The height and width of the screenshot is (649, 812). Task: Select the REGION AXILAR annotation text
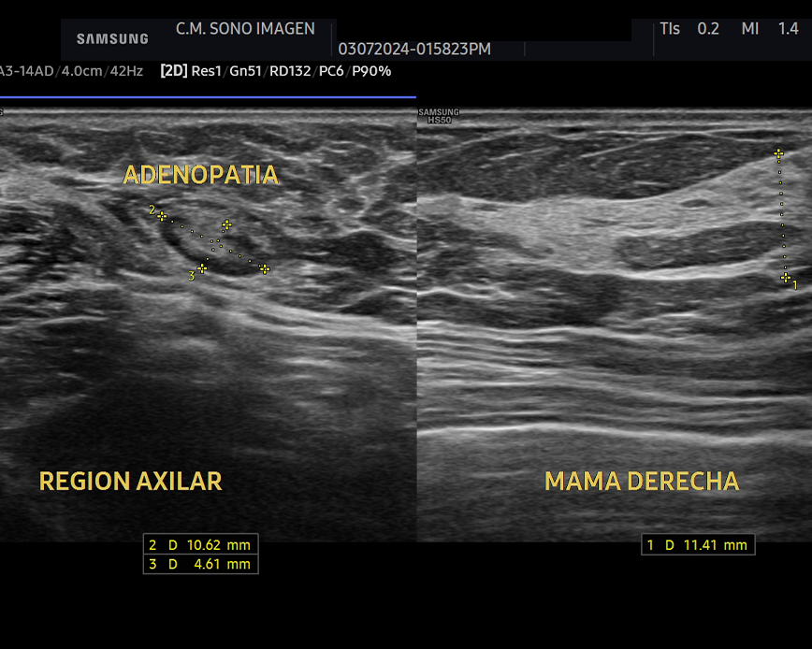130,482
